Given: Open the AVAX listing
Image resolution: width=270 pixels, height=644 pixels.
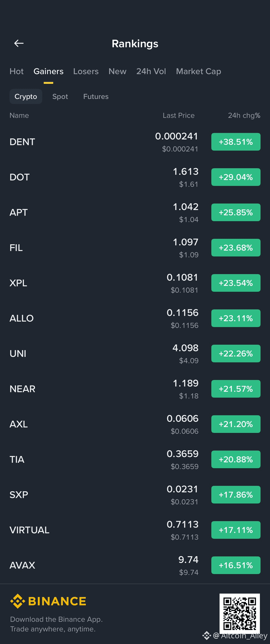Looking at the screenshot, I should pos(135,565).
